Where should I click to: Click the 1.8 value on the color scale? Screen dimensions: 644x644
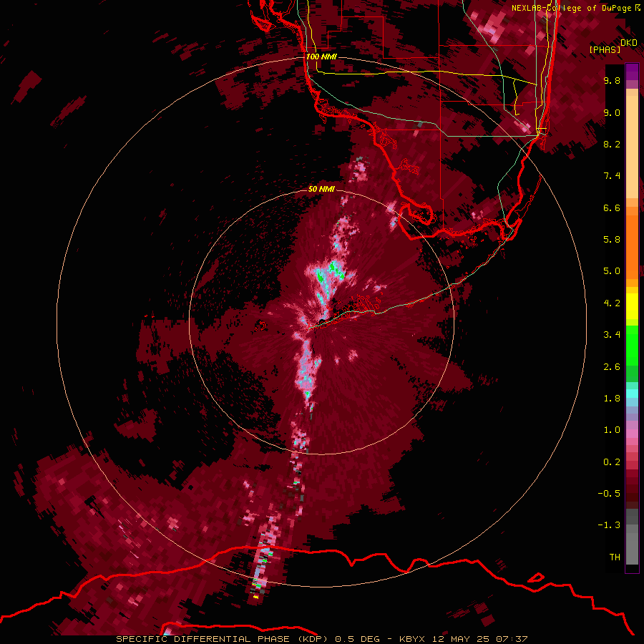[612, 399]
